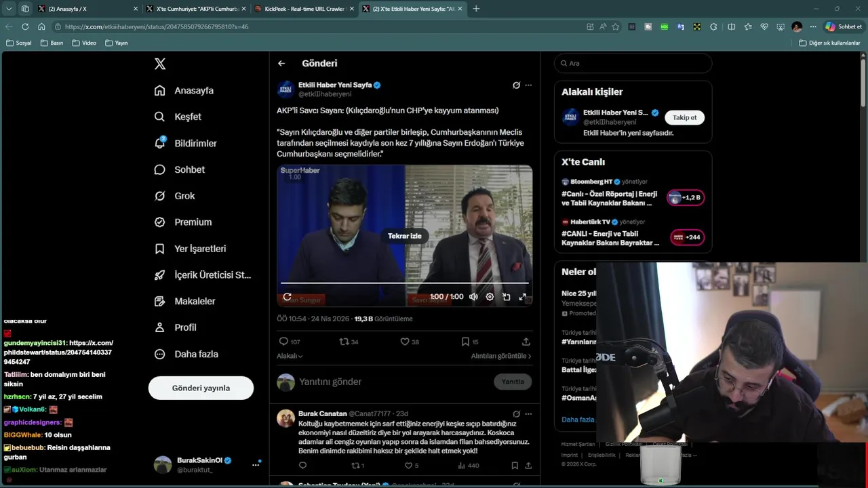The image size is (868, 488).
Task: Open new browser tab
Action: click(x=476, y=9)
